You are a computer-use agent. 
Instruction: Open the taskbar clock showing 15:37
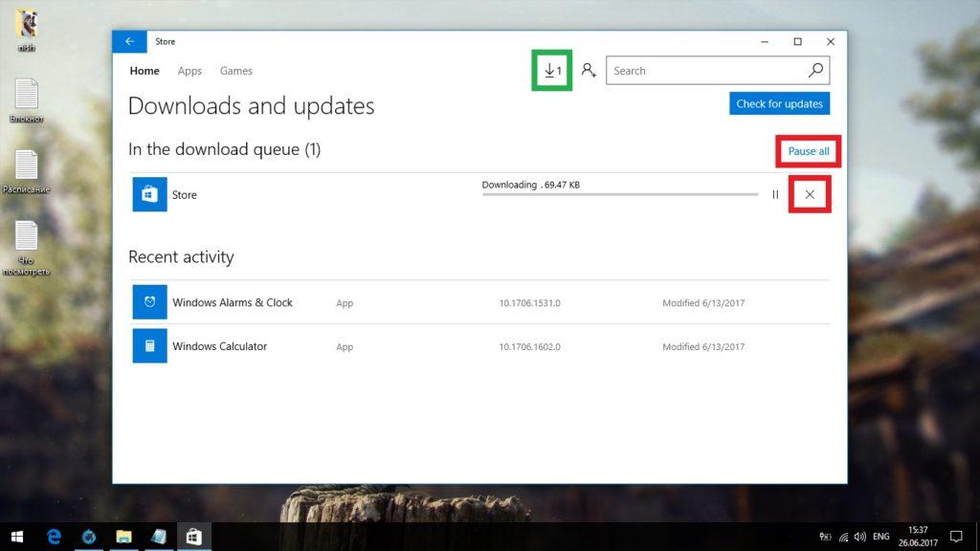[918, 537]
